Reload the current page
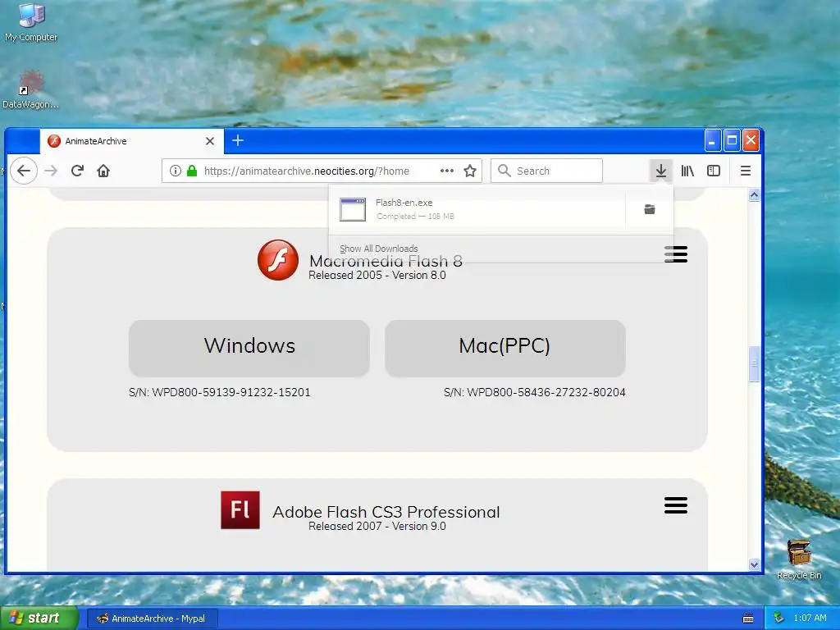The width and height of the screenshot is (840, 630). 77,171
